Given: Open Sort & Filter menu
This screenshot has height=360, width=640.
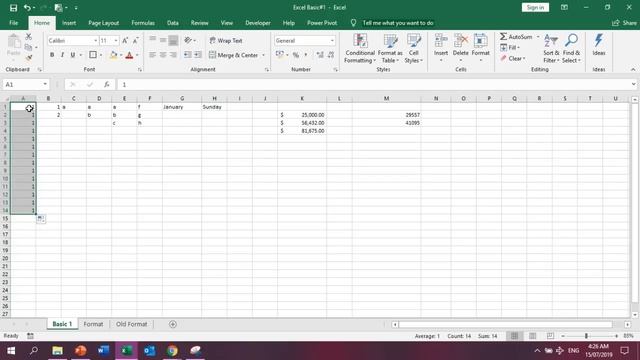Looking at the screenshot, I should pyautogui.click(x=551, y=49).
